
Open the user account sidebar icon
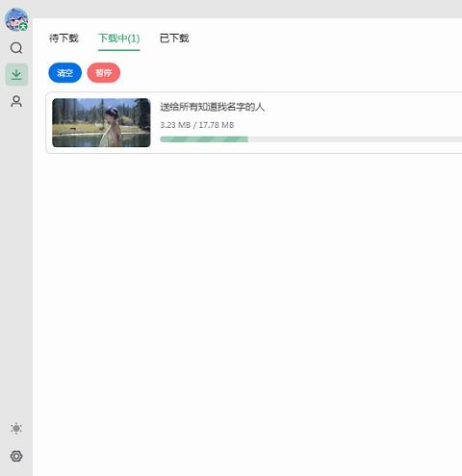pos(16,101)
